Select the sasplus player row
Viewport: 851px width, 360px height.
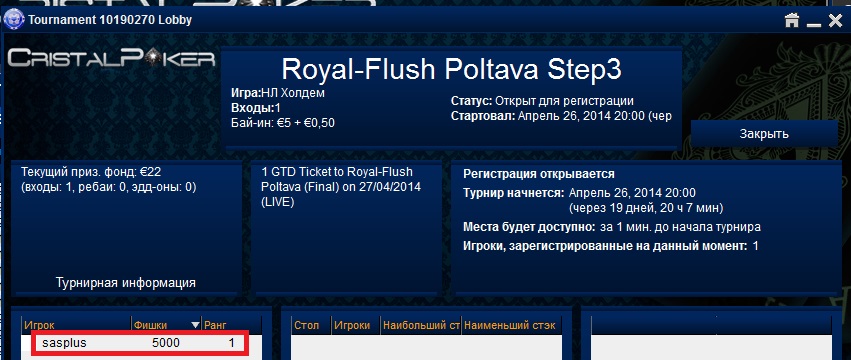tap(140, 343)
